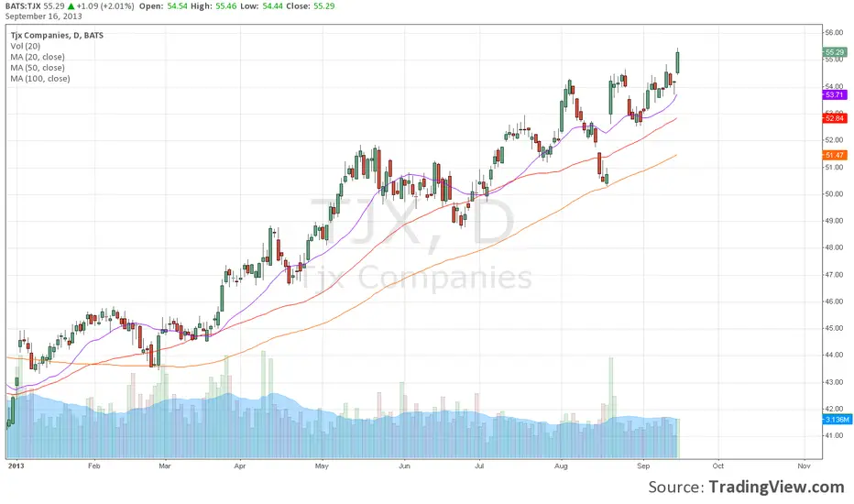854x504 pixels.
Task: Click the Mar label on time axis
Action: (x=165, y=466)
